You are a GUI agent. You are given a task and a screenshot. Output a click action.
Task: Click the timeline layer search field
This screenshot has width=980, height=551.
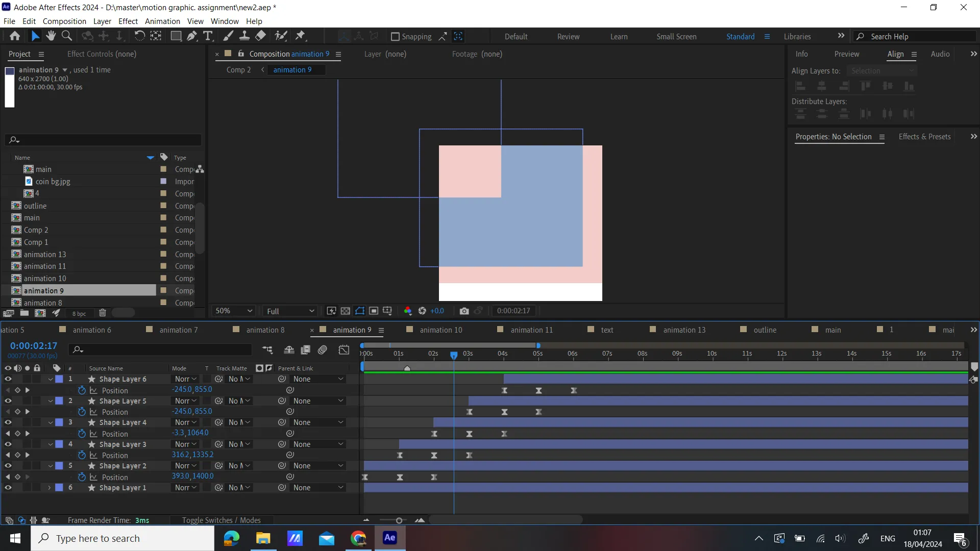(x=161, y=349)
